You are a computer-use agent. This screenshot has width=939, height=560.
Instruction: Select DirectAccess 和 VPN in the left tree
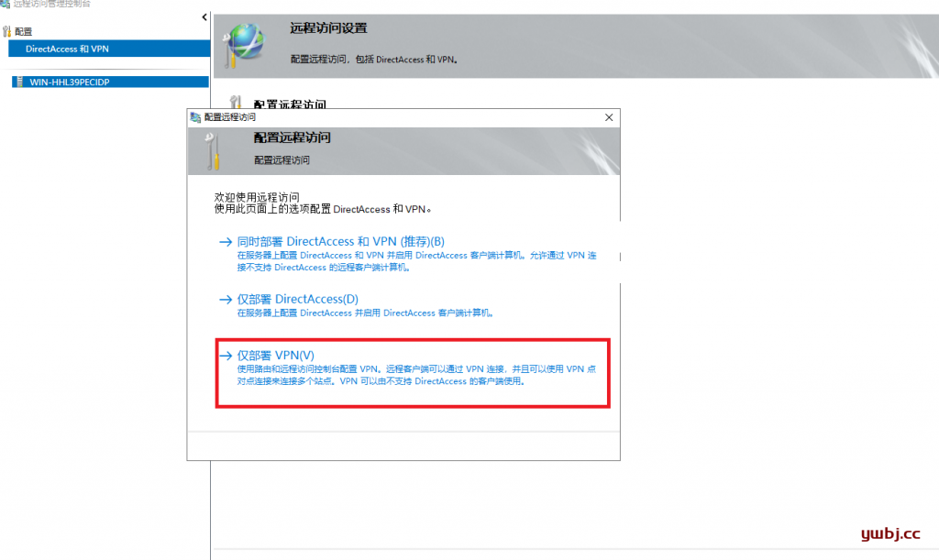[x=110, y=49]
